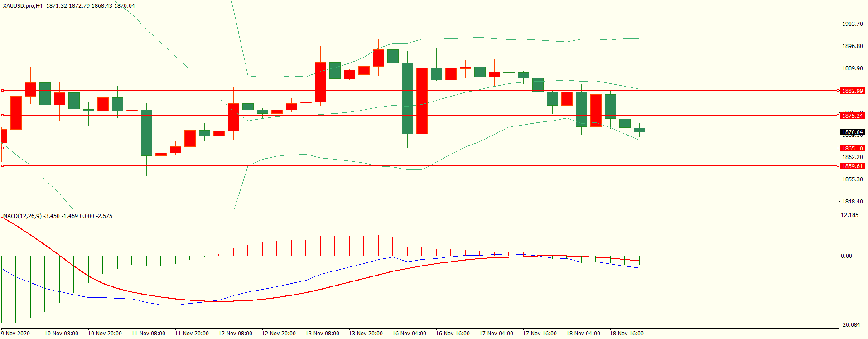
Task: Click the 12 Nov 20:00 time label
Action: 279,334
